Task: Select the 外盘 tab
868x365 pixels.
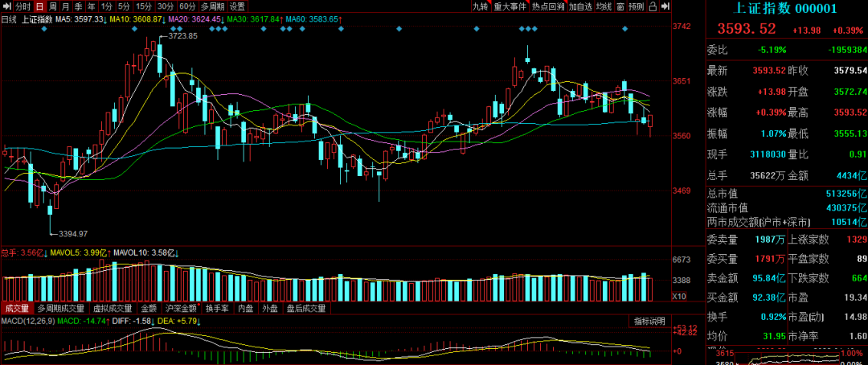Action: pos(271,309)
